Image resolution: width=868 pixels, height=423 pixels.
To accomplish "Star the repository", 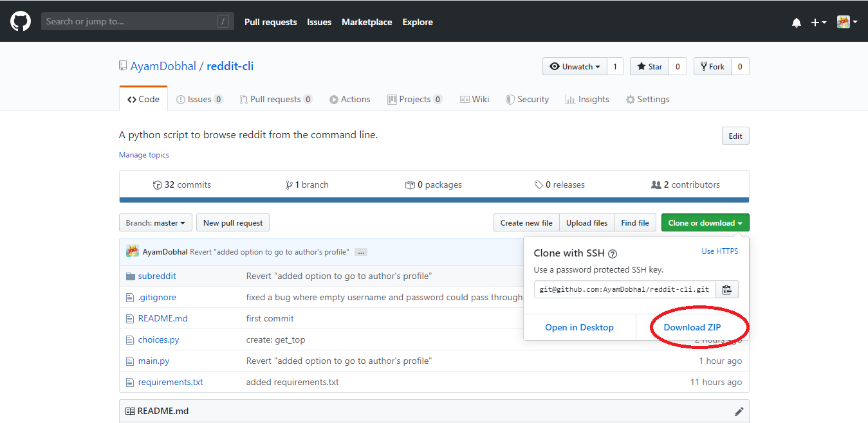I will pos(649,66).
